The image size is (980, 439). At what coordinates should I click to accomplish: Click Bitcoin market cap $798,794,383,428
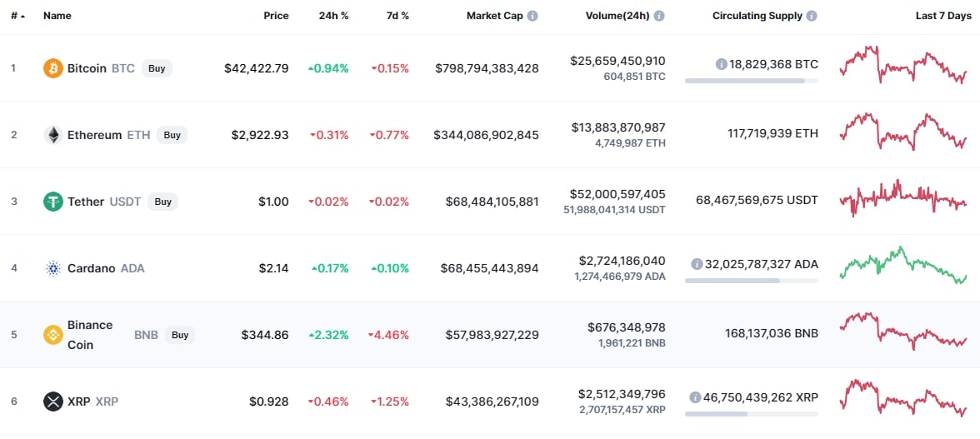click(x=487, y=68)
